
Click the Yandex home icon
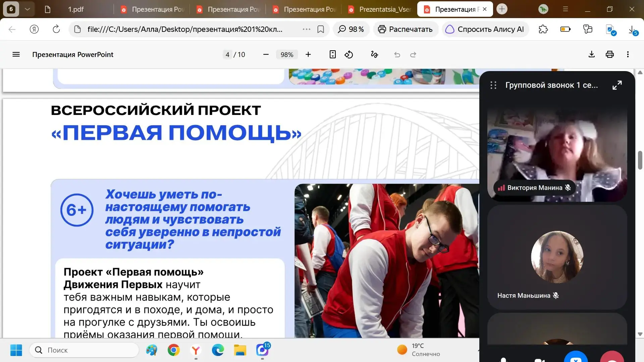tap(34, 29)
